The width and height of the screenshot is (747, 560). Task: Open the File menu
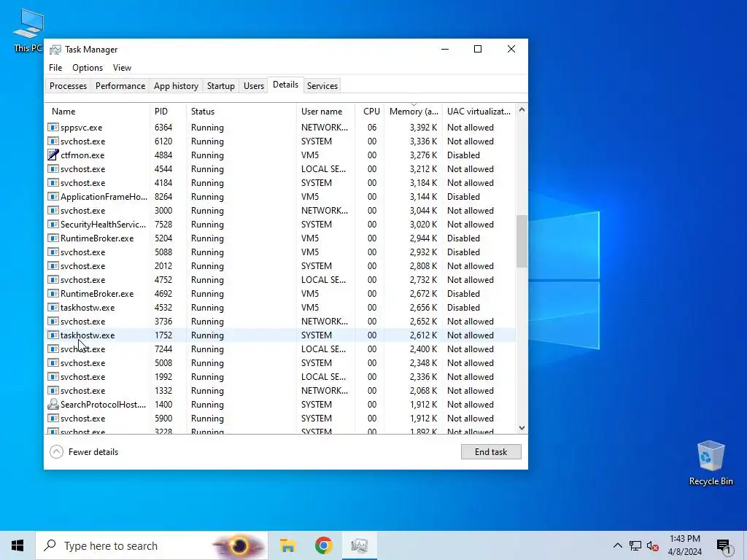[x=55, y=68]
